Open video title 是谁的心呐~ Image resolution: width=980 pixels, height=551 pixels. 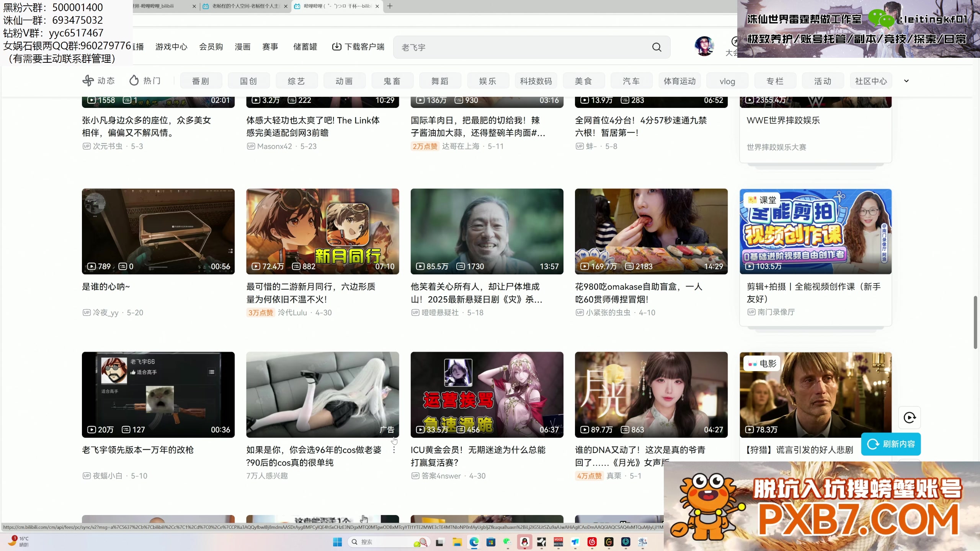(106, 287)
